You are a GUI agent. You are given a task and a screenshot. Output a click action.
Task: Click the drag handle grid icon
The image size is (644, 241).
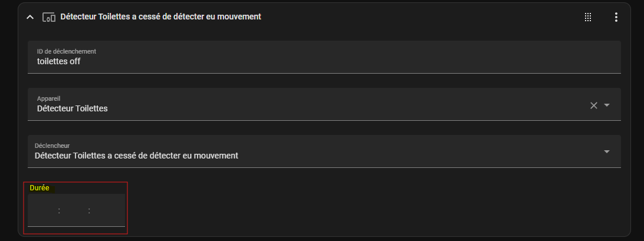click(x=588, y=18)
